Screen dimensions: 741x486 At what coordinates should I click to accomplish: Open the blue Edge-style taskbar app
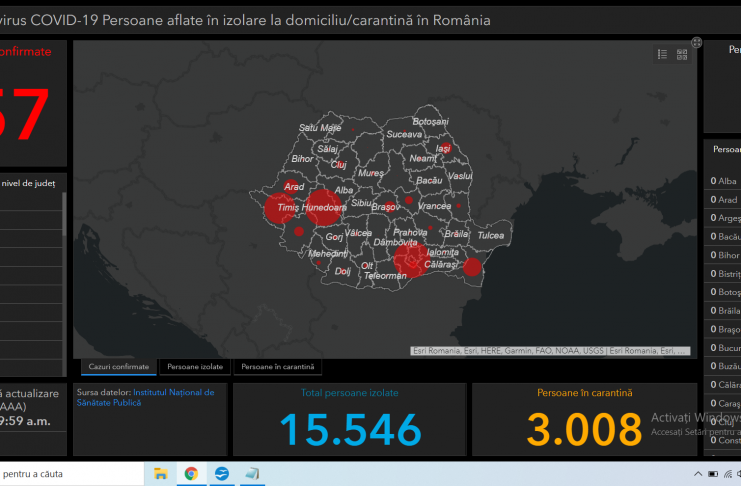(x=222, y=474)
